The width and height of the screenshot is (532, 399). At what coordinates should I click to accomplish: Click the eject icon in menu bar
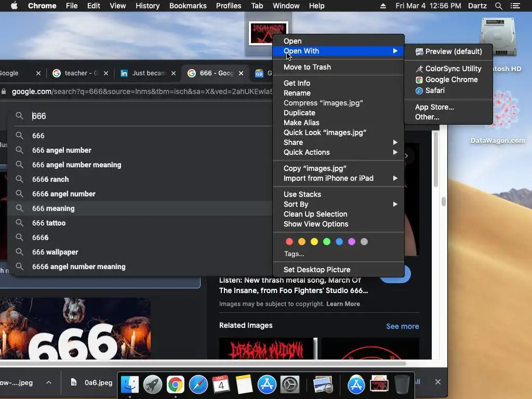pyautogui.click(x=383, y=6)
